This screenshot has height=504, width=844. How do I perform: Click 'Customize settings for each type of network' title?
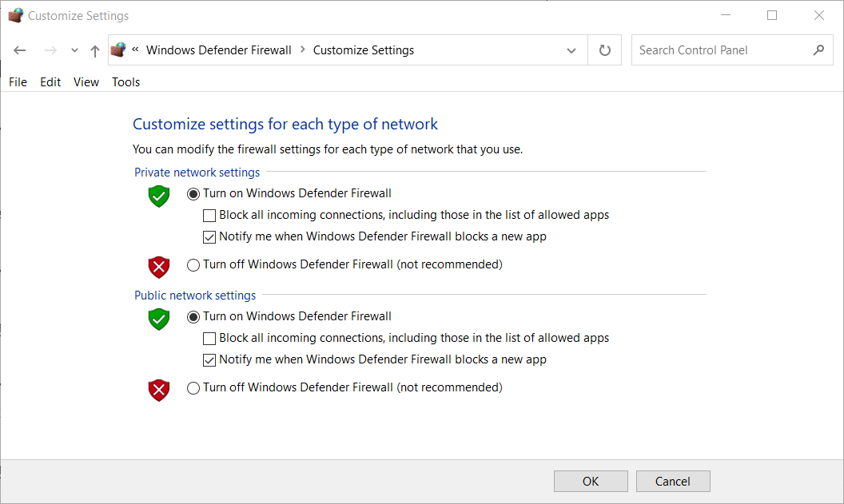pos(285,125)
